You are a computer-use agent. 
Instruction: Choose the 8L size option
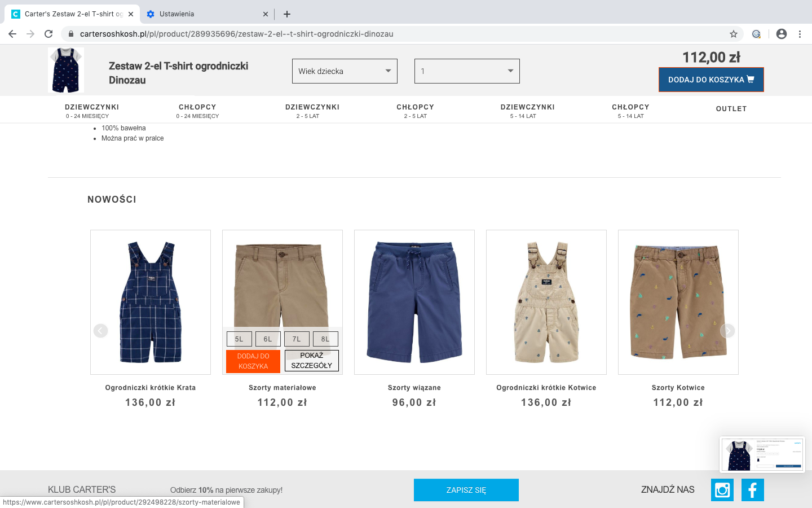tap(325, 339)
